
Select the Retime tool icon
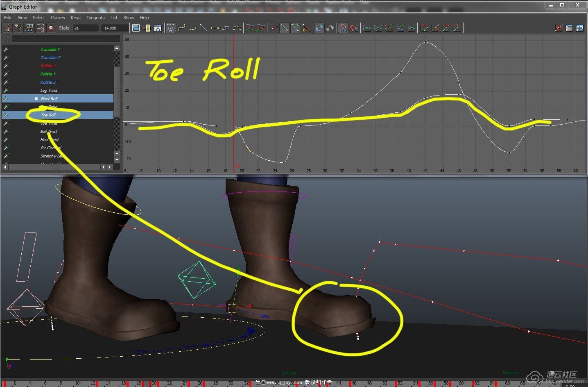coord(51,28)
